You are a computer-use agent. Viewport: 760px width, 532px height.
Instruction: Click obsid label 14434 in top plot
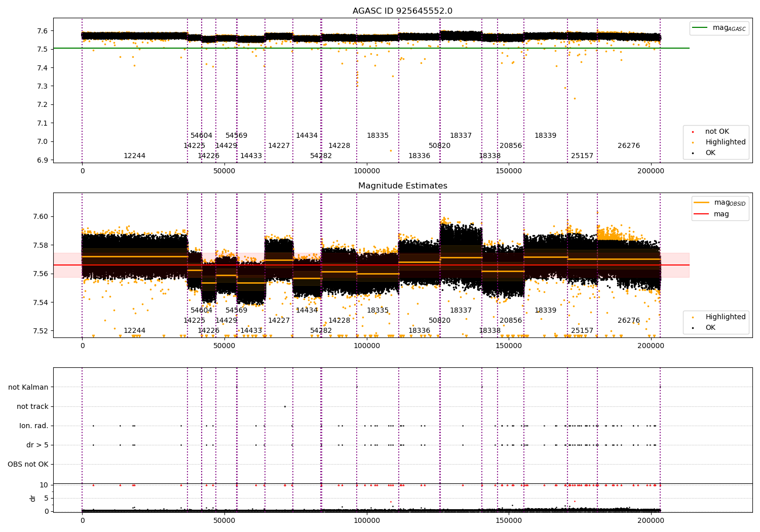307,136
